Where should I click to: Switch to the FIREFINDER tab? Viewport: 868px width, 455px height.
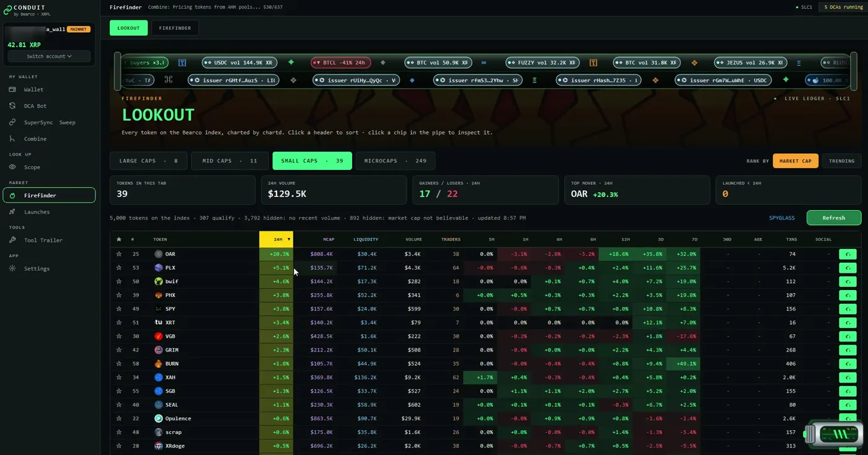[175, 28]
